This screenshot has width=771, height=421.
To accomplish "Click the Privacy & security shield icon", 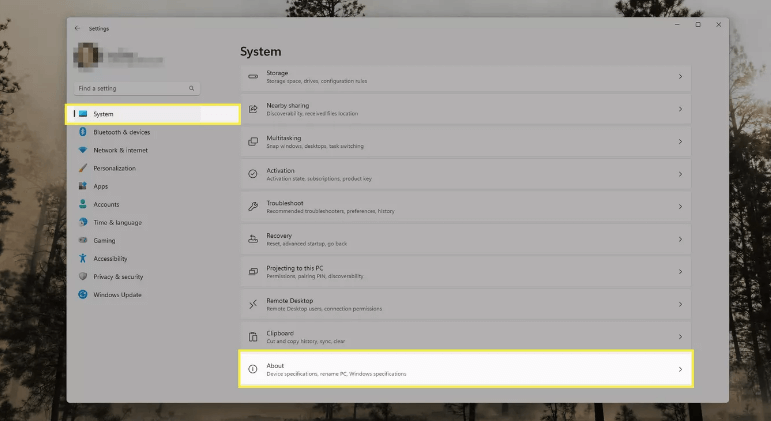I will [83, 276].
